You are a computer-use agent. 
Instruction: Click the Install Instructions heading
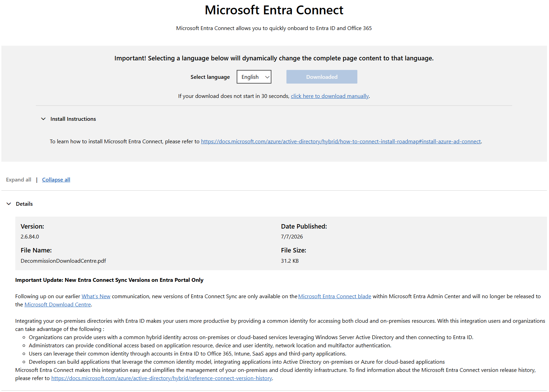pyautogui.click(x=73, y=119)
